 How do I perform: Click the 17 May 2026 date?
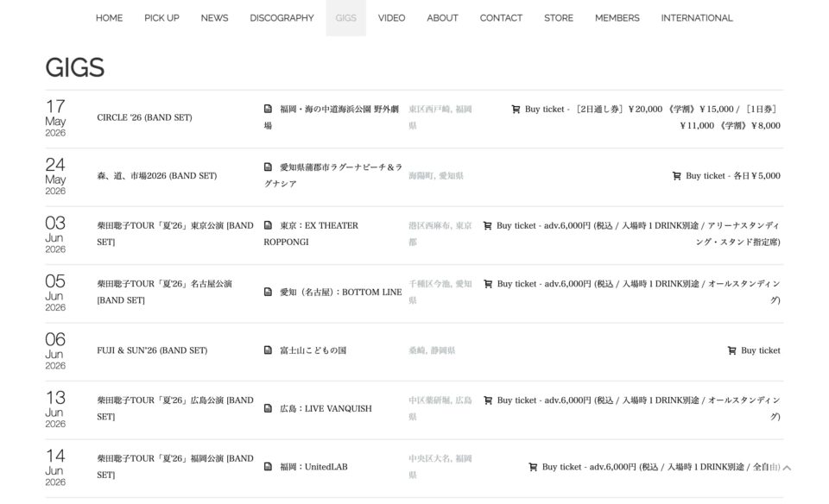(55, 118)
